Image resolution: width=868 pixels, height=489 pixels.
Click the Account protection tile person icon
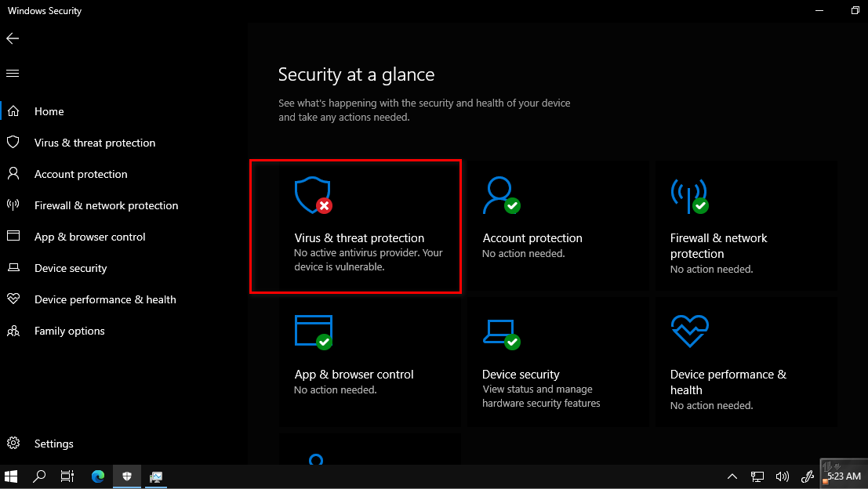pos(501,195)
